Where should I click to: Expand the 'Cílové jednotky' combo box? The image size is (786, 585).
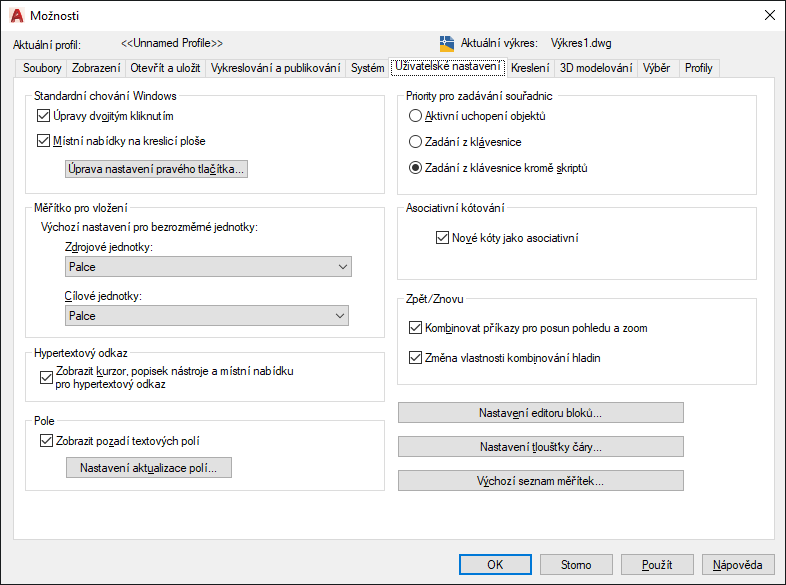207,316
